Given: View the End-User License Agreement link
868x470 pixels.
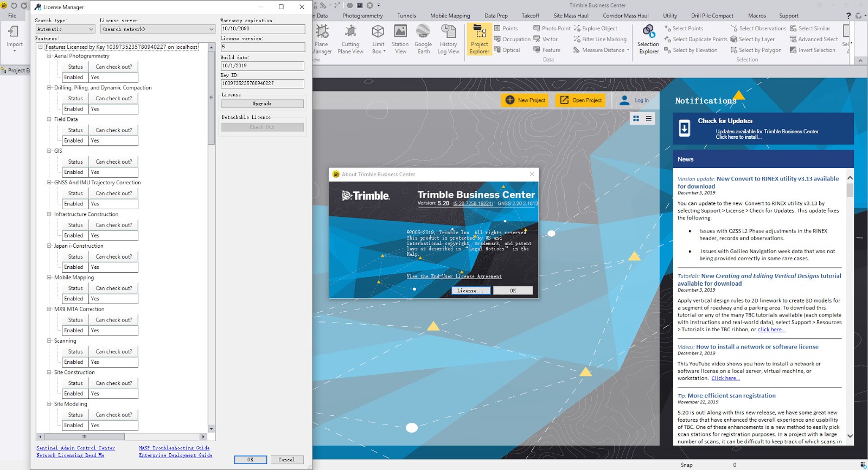Looking at the screenshot, I should coord(454,276).
